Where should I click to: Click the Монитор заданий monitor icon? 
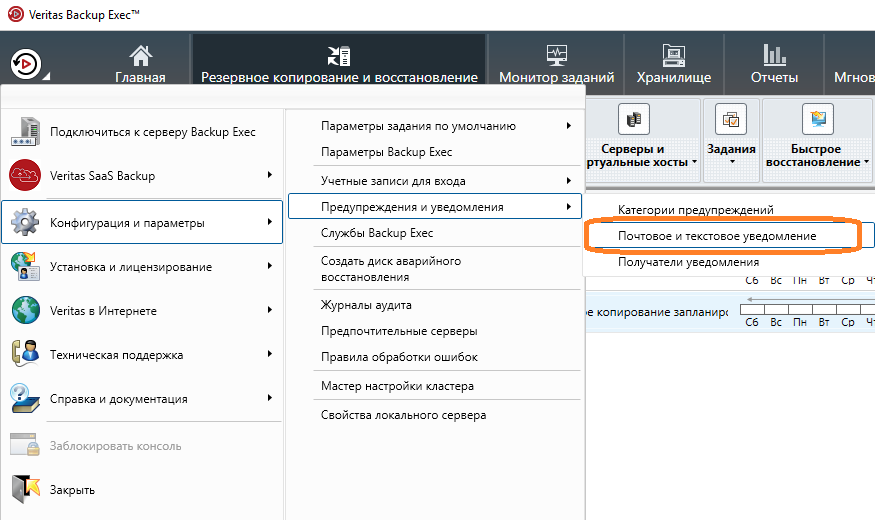point(556,56)
